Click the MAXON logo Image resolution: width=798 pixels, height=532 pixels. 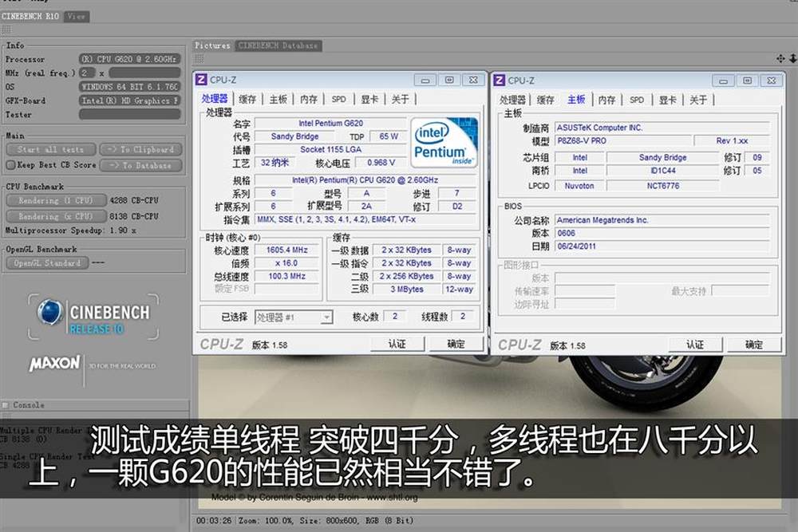tap(55, 364)
